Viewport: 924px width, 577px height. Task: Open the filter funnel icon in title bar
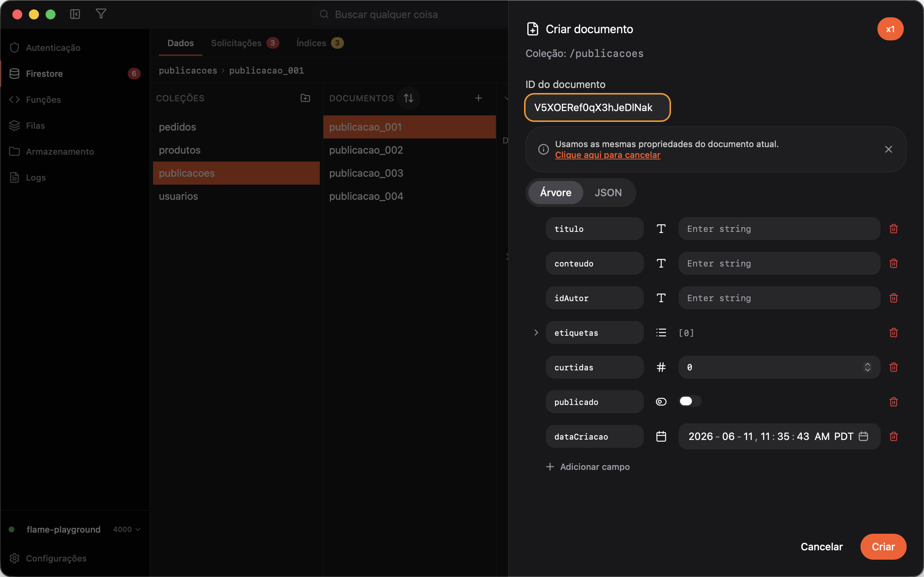[x=101, y=14]
